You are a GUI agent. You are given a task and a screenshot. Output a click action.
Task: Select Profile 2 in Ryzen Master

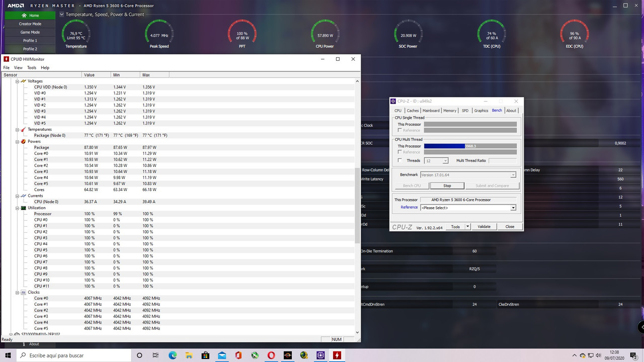click(30, 49)
